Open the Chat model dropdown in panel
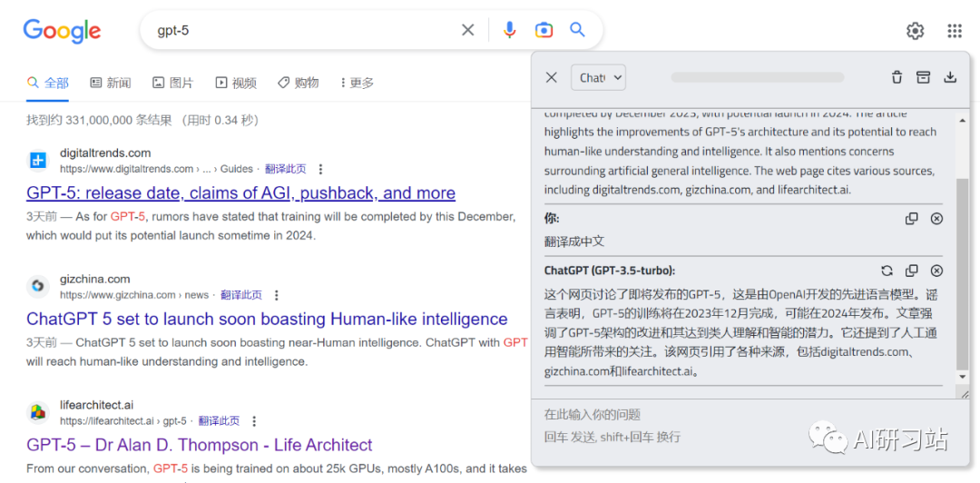The image size is (980, 483). click(598, 77)
